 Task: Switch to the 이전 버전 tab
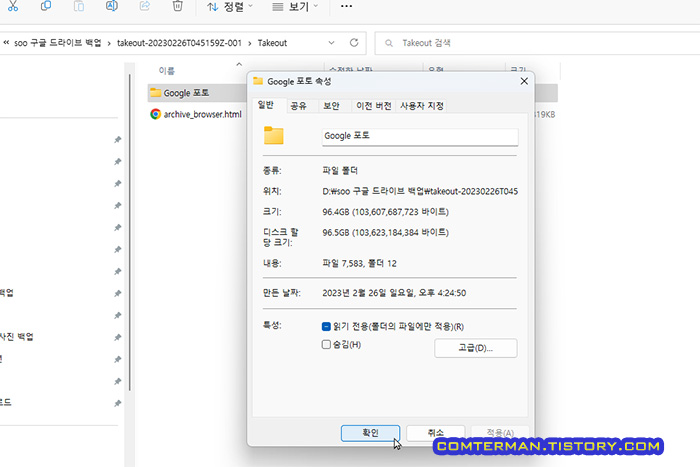[x=374, y=106]
